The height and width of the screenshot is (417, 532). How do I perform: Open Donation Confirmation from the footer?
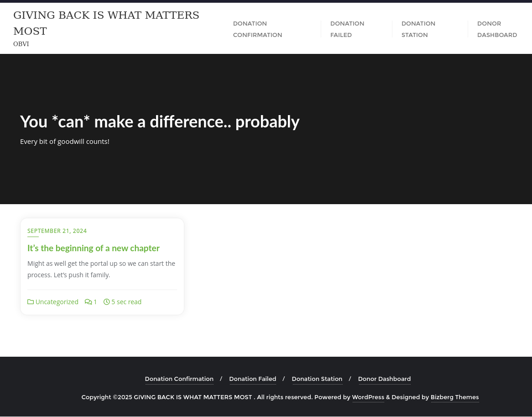(179, 379)
